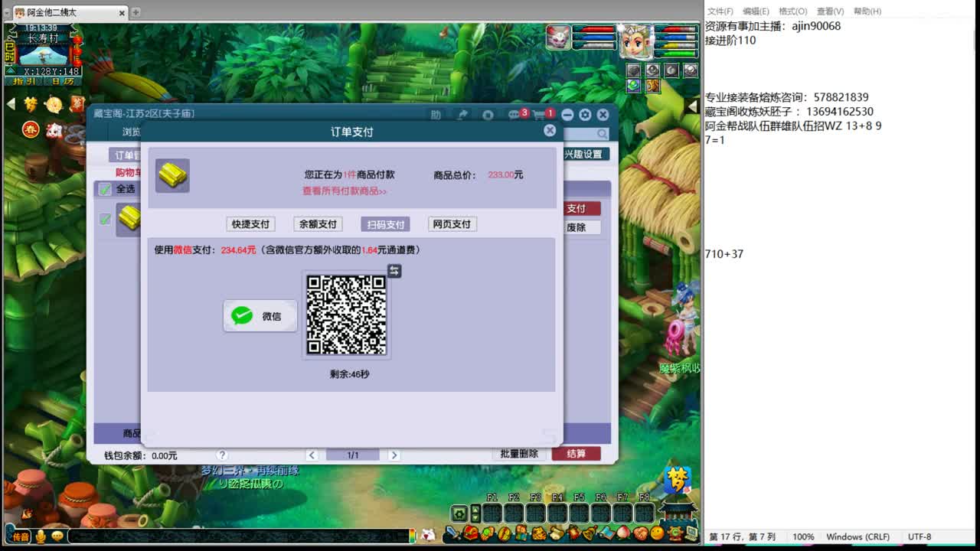Click the 批量删除 batch delete button
The height and width of the screenshot is (551, 980).
[519, 454]
